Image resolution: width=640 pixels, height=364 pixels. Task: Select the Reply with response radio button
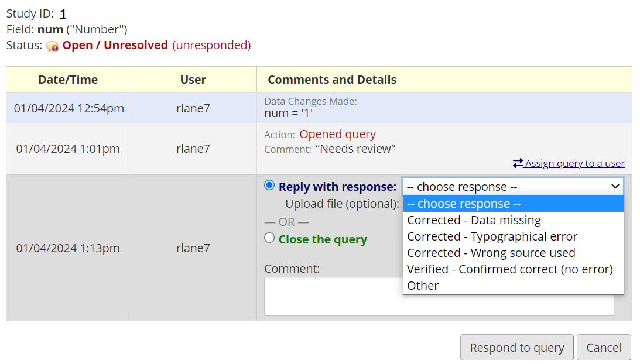[x=269, y=186]
